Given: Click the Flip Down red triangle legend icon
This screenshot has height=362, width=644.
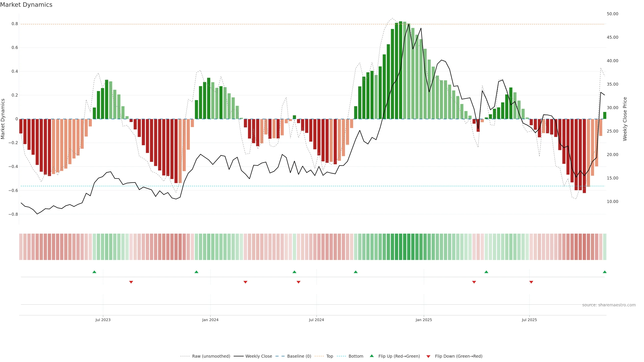Looking at the screenshot, I should point(428,356).
